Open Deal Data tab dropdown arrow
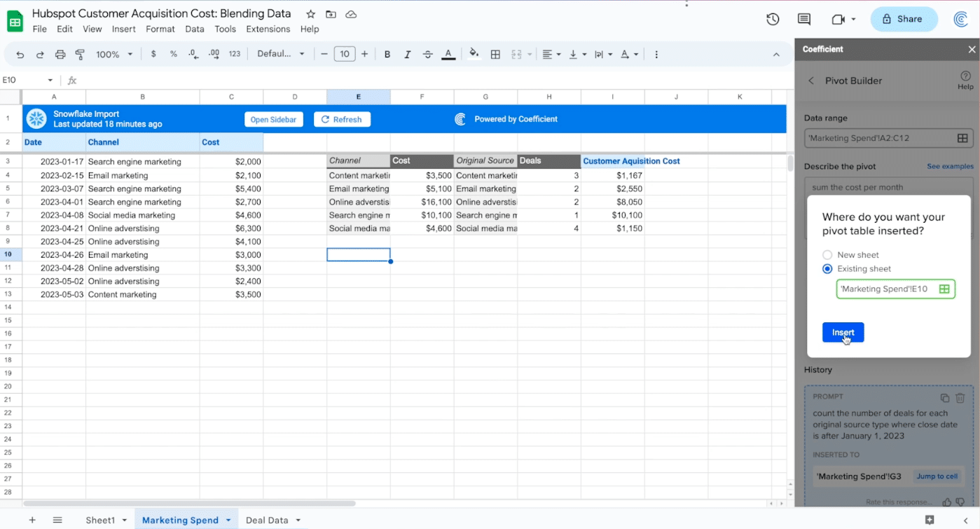Screen dimensions: 980x529 298,520
